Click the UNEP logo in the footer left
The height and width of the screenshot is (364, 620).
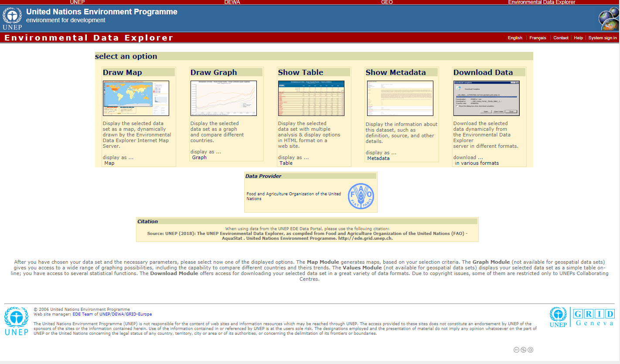(16, 321)
